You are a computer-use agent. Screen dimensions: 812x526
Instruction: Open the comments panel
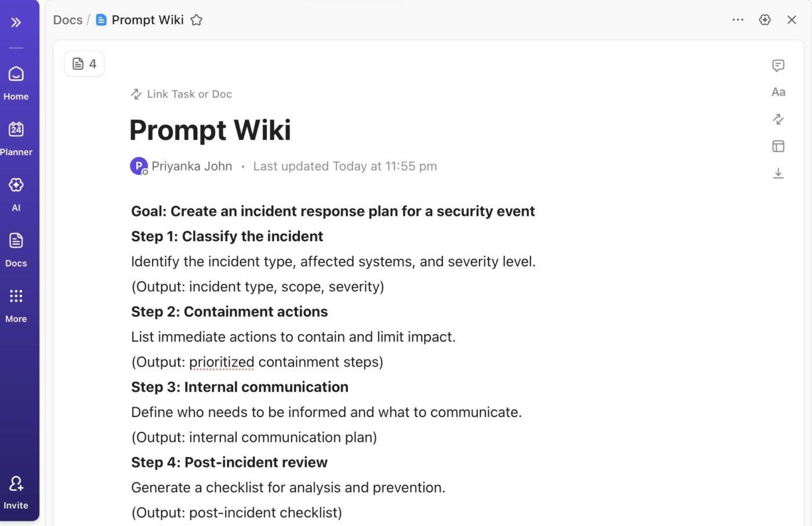point(778,66)
